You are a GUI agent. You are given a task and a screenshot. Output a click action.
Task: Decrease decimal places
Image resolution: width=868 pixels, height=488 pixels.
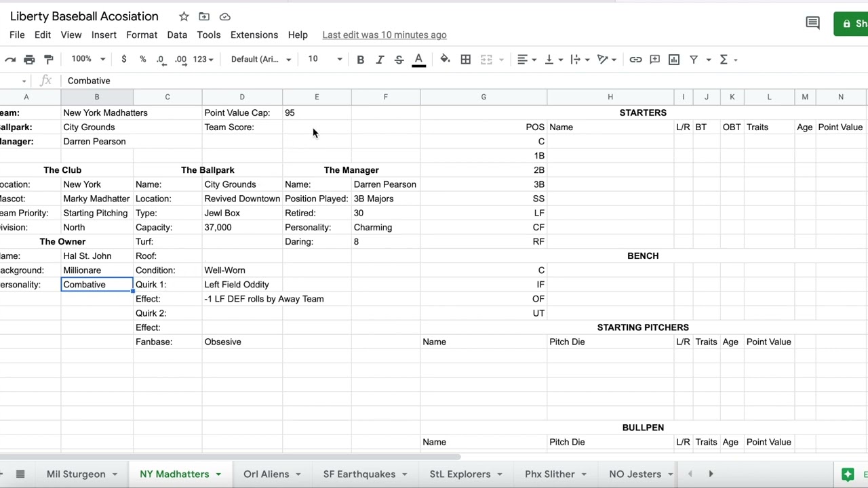[x=161, y=60]
